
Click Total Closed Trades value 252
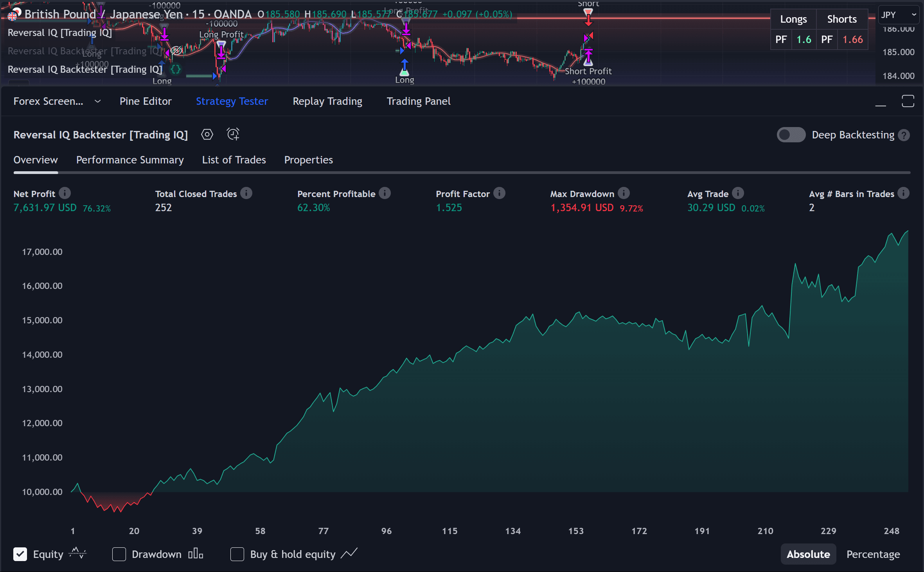[x=164, y=208]
